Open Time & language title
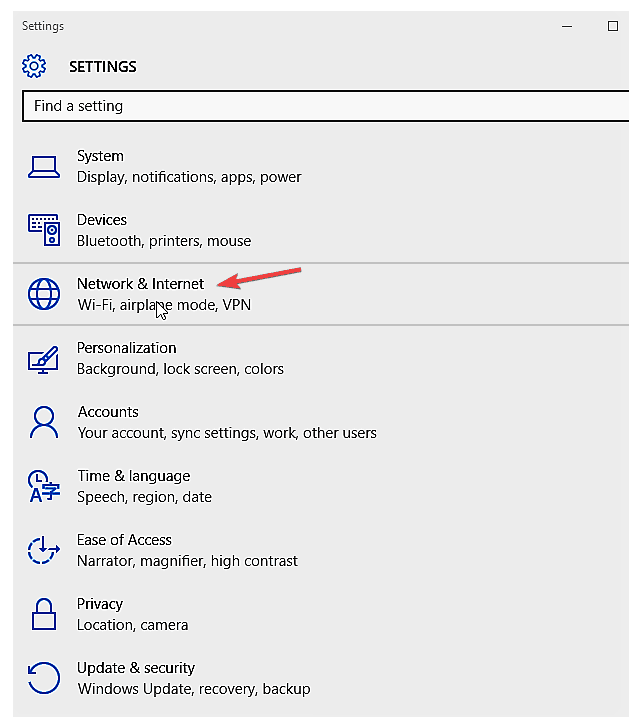 [134, 476]
